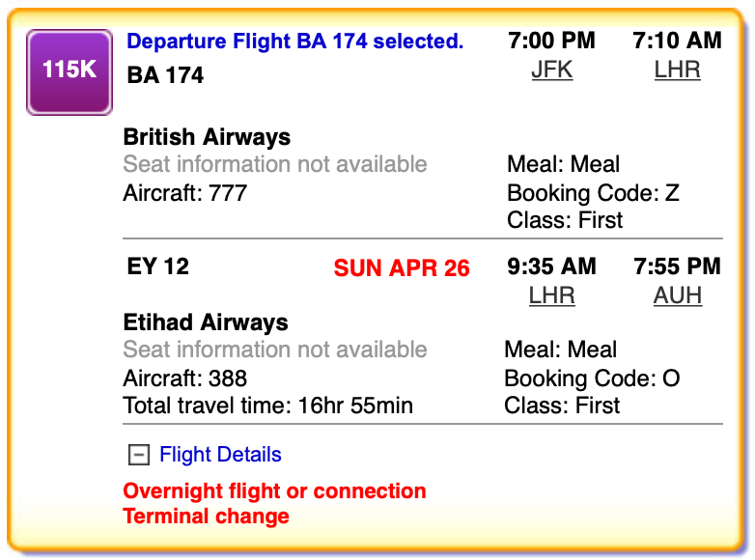Collapse the Flight Details minus box
755x560 pixels.
click(x=139, y=455)
